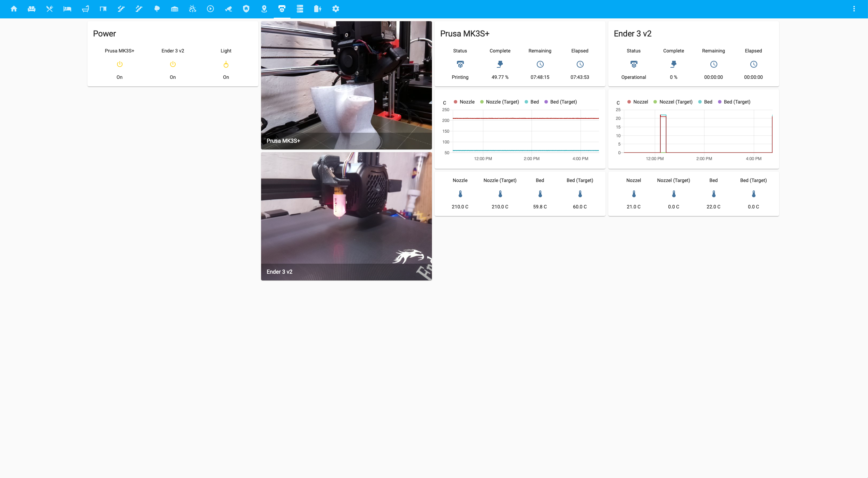Click the Ender Status Operational entity
This screenshot has height=478, width=868.
point(633,77)
